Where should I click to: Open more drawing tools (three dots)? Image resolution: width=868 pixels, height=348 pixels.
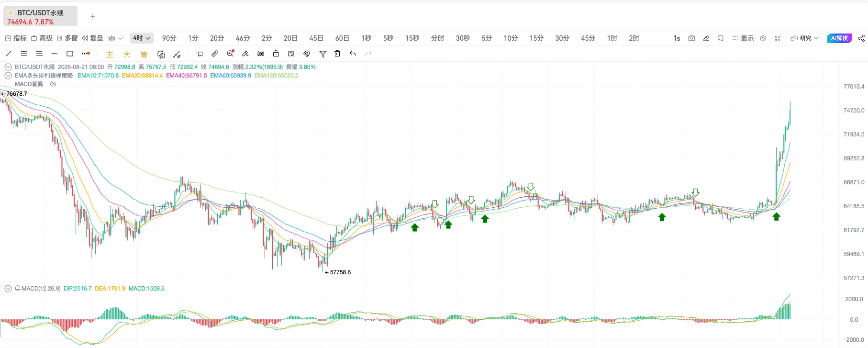tap(86, 54)
